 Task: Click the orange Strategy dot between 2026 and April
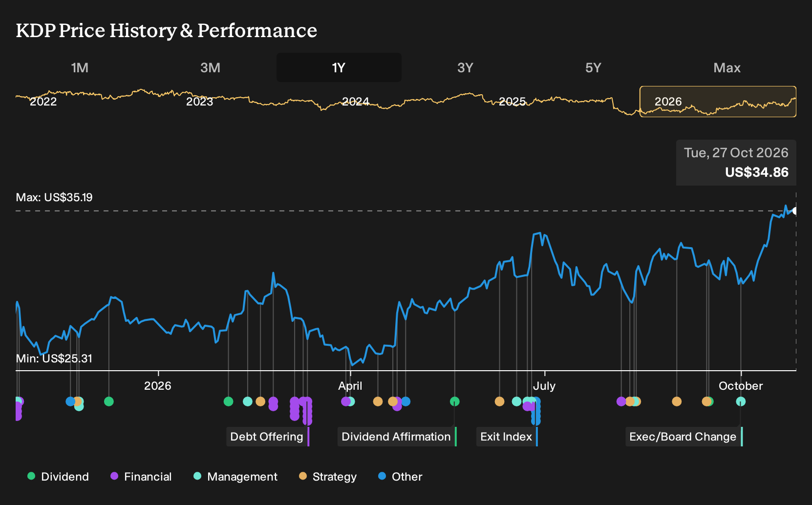click(260, 401)
